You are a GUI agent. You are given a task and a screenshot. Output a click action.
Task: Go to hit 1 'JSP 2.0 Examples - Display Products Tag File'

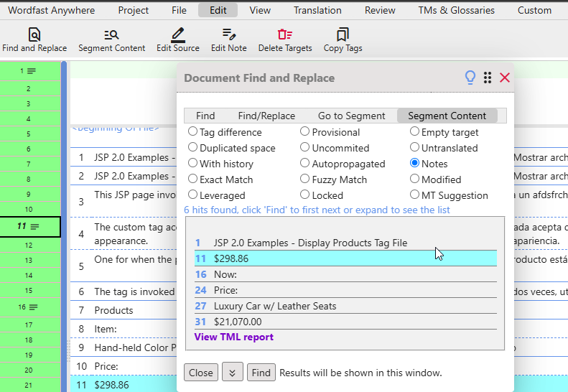tap(345, 243)
